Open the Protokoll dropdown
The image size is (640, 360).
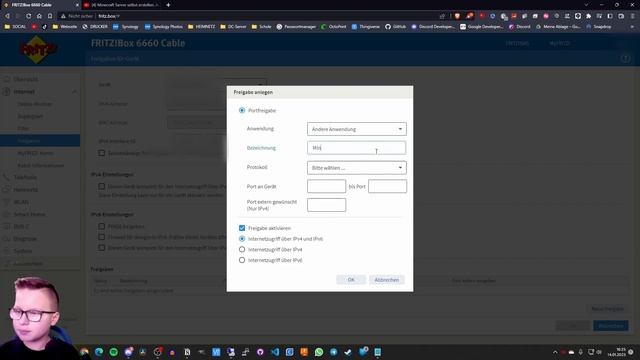pos(356,168)
